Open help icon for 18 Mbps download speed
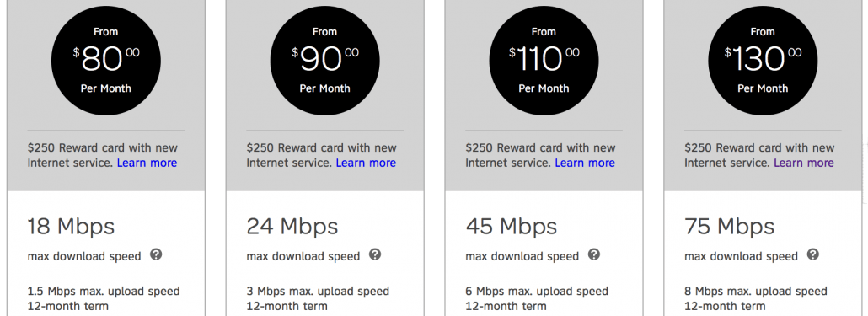The image size is (868, 316). coord(156,254)
